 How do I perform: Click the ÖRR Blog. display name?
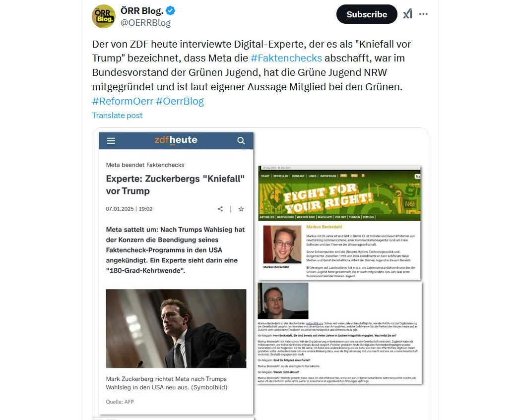point(142,10)
